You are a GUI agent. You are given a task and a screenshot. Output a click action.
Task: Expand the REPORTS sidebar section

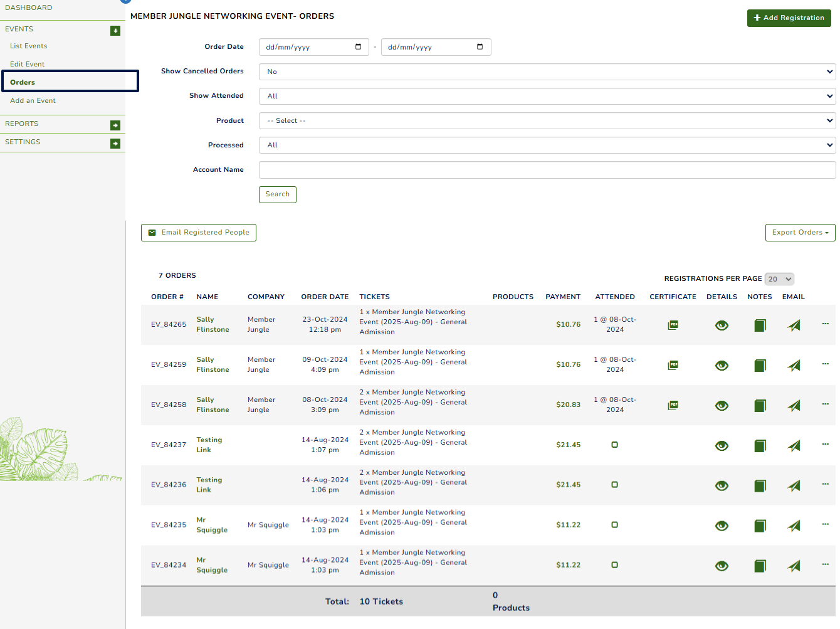tap(115, 125)
